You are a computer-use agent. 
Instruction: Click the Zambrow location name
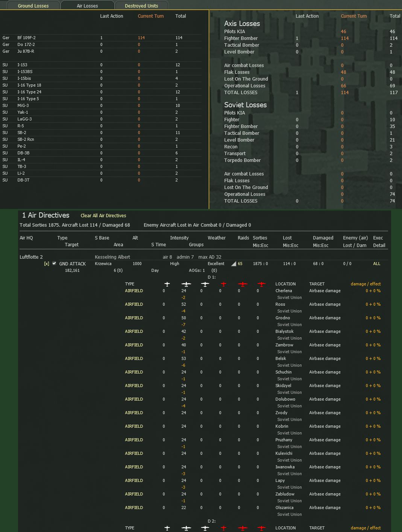[284, 345]
